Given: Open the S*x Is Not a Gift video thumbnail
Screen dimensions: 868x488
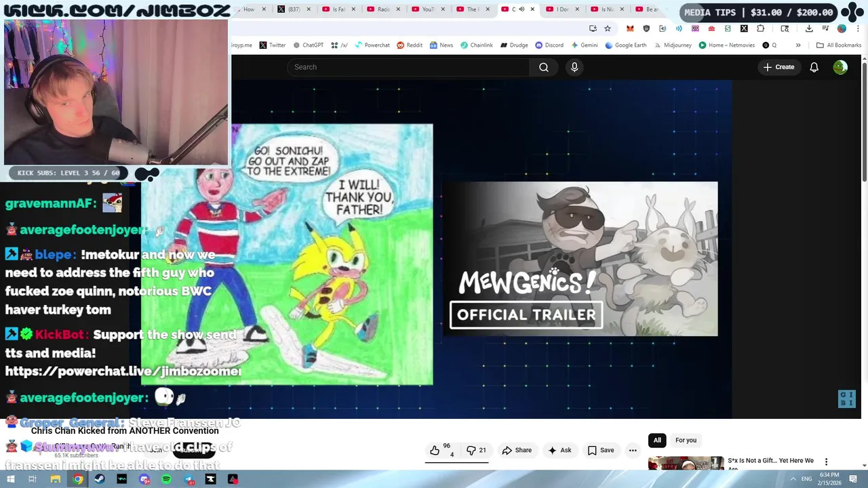Looking at the screenshot, I should [x=685, y=464].
